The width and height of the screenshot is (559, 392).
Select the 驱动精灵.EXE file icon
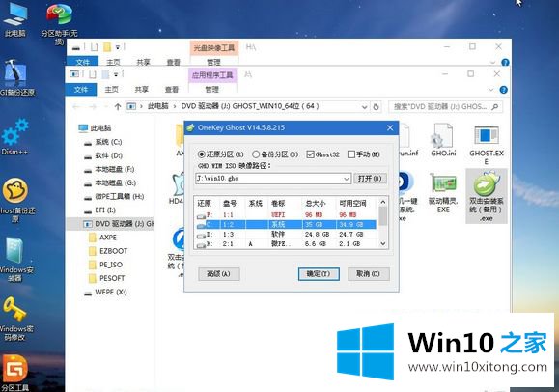click(x=443, y=192)
